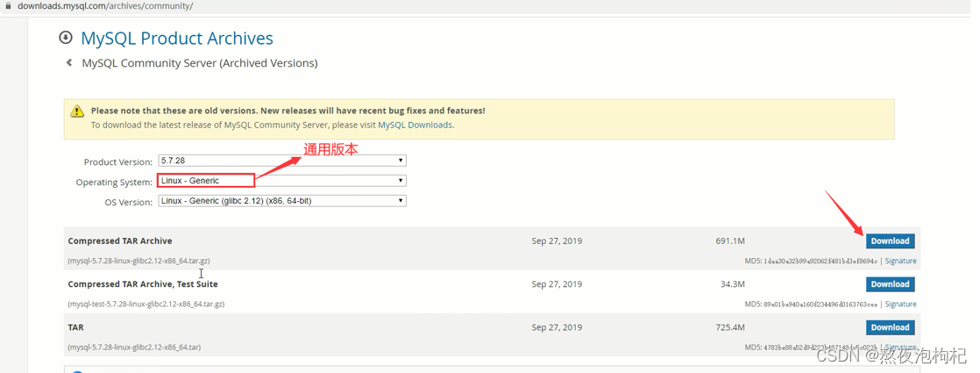Click the mysql-test-5.7.28 tar.gz file name
980x373 pixels.
(x=146, y=305)
